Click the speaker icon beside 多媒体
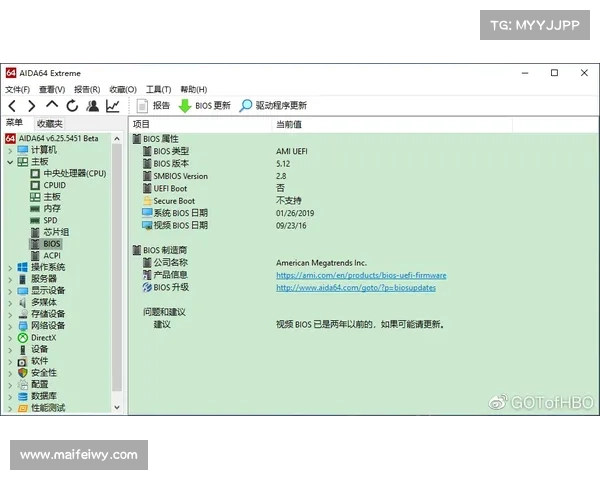This screenshot has width=600, height=480. [x=23, y=302]
